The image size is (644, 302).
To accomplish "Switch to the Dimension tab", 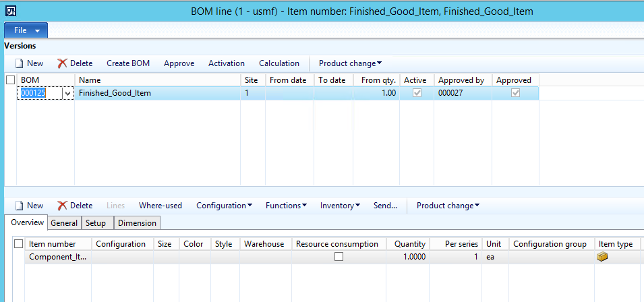I will pos(138,223).
